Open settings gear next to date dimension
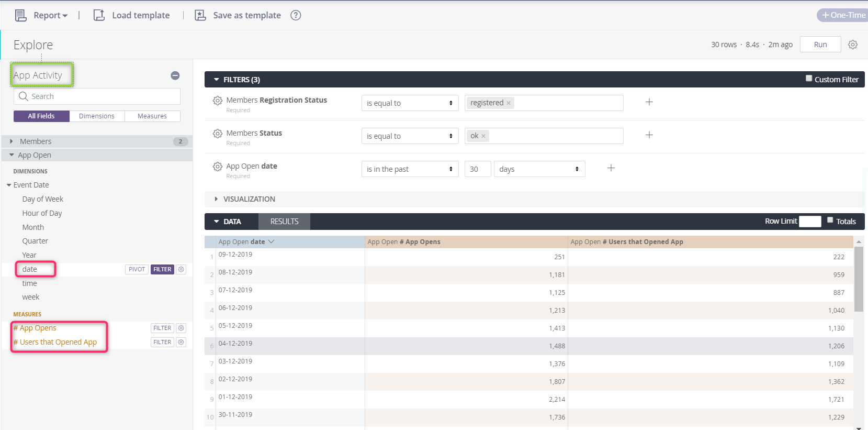The width and height of the screenshot is (868, 430). click(181, 269)
